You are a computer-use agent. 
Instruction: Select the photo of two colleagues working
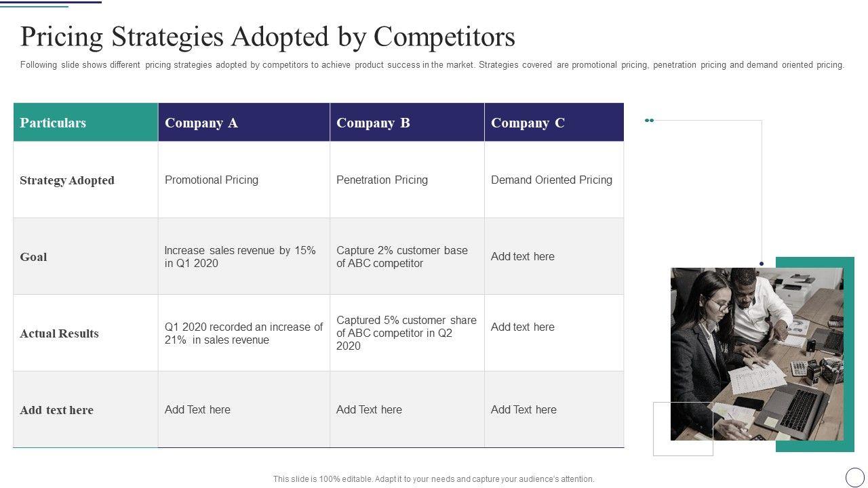tap(757, 354)
